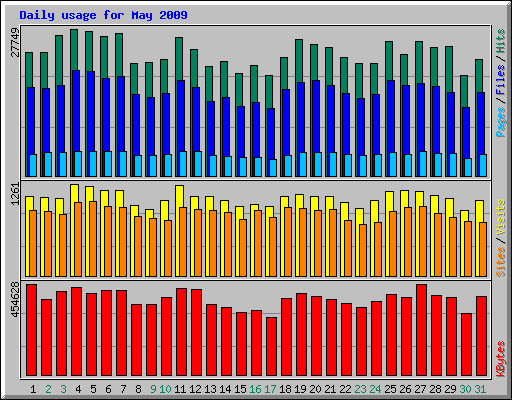512x400 pixels.
Task: Click day 29 on the x-axis
Action: coord(450,389)
